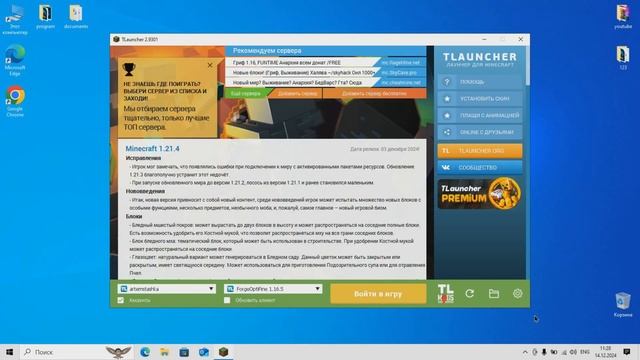Select the add server free tab
Image resolution: width=640 pixels, height=360 pixels.
click(374, 93)
